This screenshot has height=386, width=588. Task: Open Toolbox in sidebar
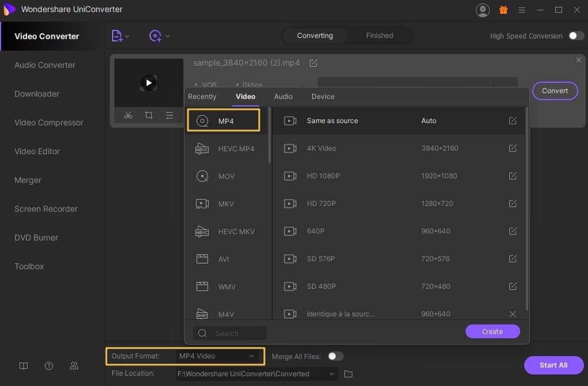29,266
